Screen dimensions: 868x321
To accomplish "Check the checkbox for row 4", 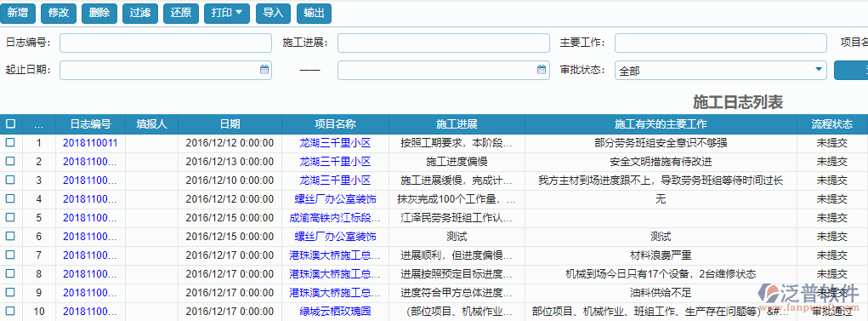I will 10,198.
